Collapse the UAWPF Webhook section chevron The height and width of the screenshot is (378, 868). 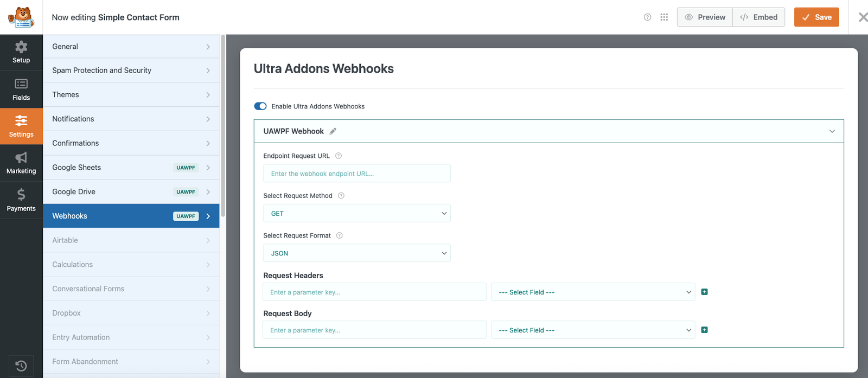pos(832,131)
